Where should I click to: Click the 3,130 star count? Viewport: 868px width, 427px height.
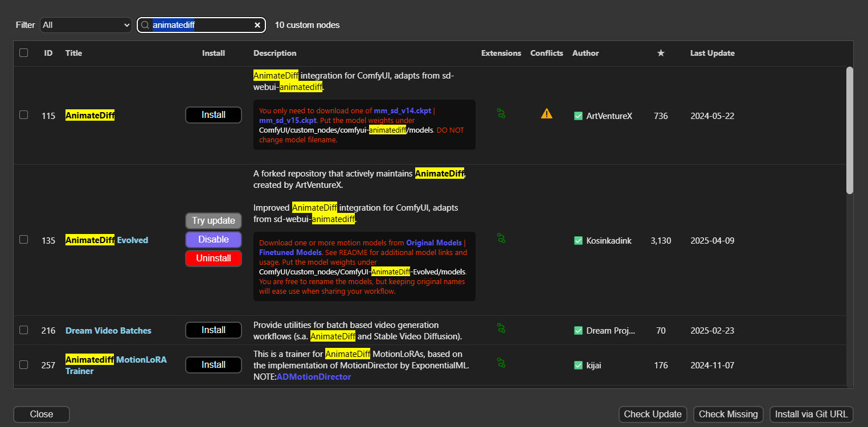[x=661, y=240]
